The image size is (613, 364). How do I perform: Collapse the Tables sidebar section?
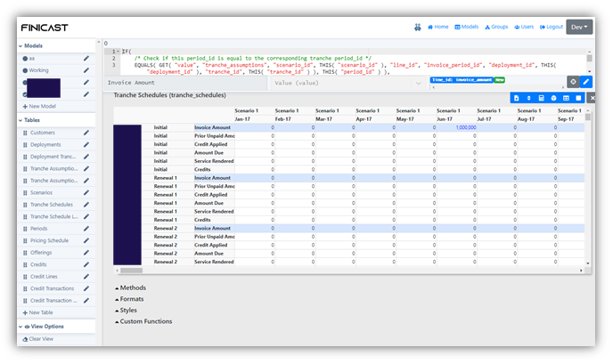tap(20, 120)
